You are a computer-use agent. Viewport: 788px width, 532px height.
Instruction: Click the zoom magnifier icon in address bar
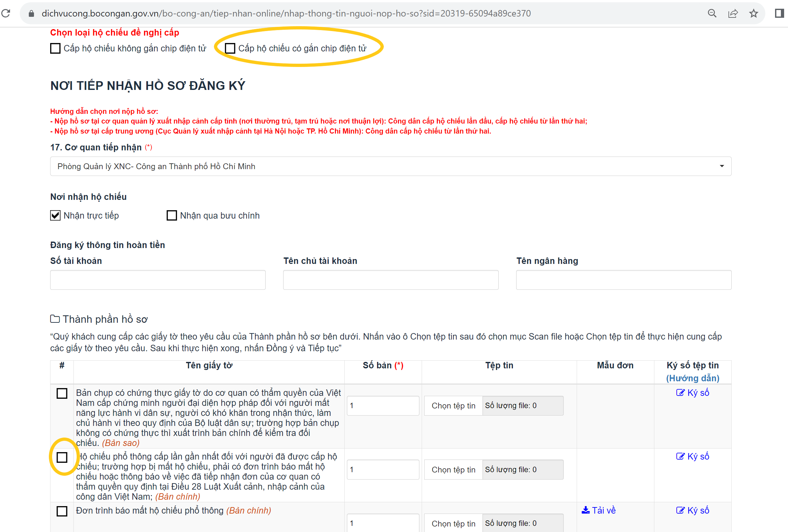point(712,13)
